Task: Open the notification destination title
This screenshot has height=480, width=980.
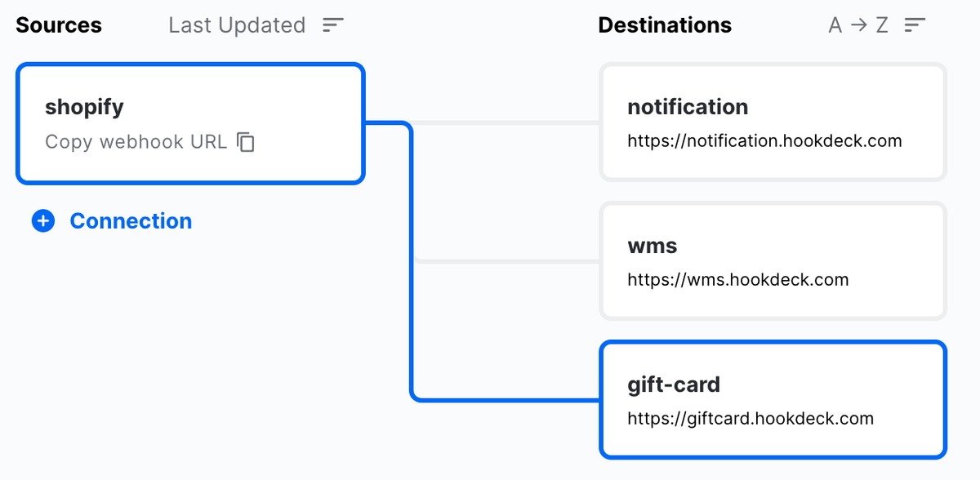Action: coord(688,107)
